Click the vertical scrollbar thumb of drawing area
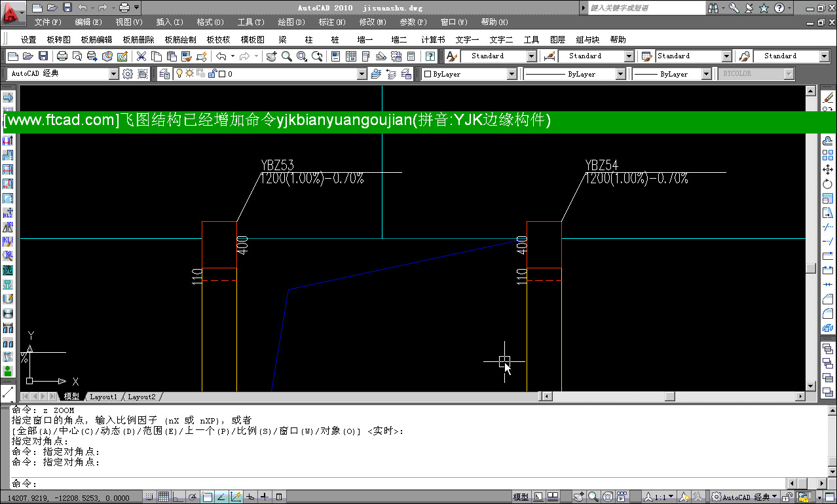 (x=811, y=268)
